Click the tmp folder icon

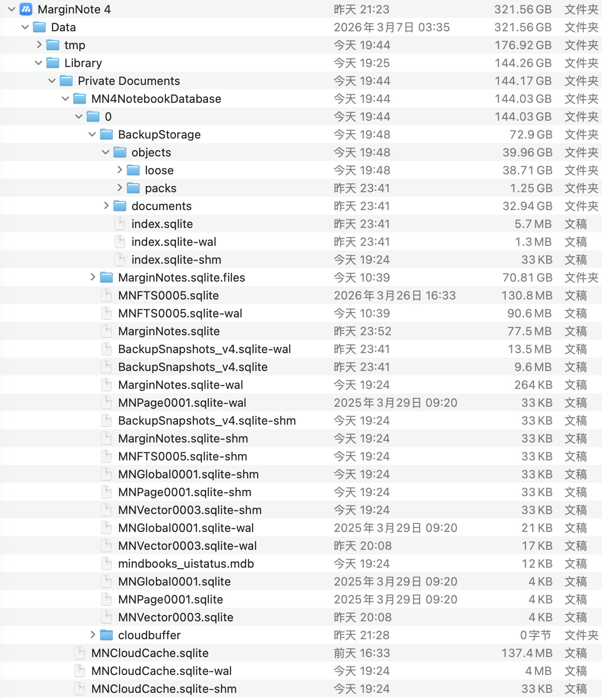tap(53, 45)
